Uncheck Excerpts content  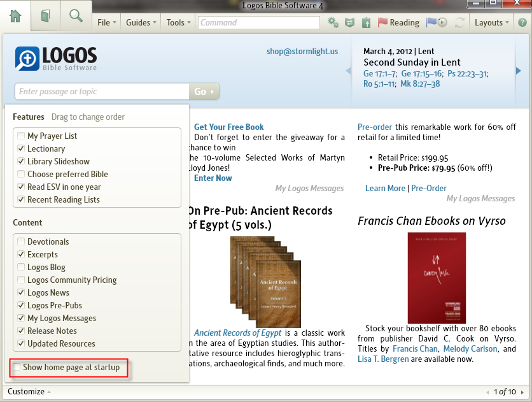pos(21,254)
